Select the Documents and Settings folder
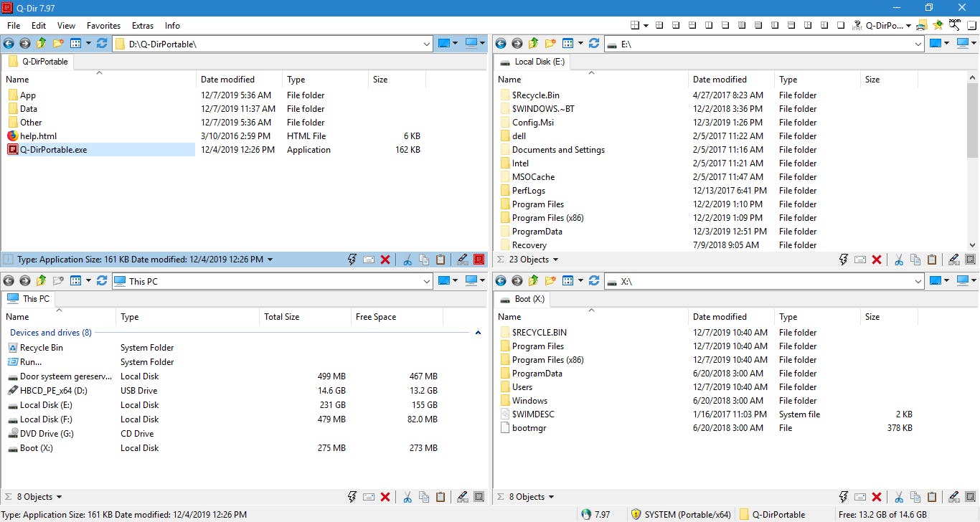The height and width of the screenshot is (522, 980). (558, 149)
